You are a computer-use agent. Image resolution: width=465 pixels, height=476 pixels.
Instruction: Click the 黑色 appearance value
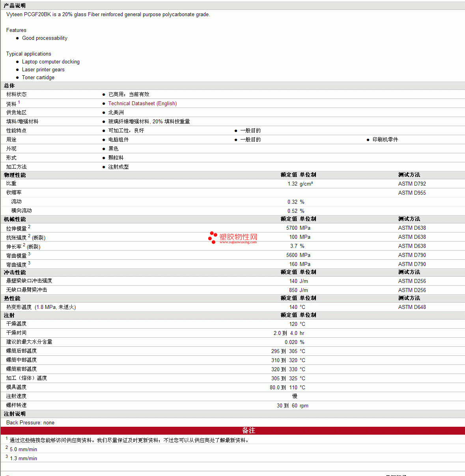(114, 149)
